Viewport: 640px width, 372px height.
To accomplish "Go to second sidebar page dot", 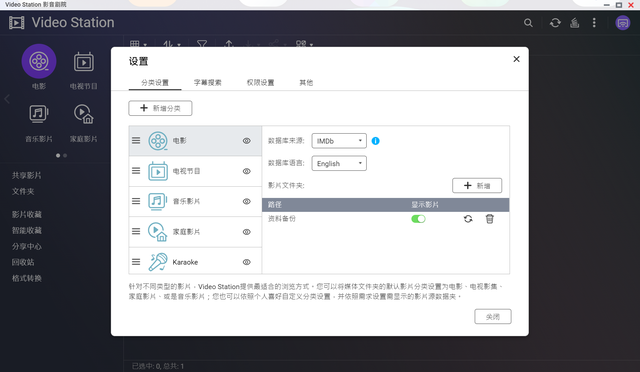I will coord(65,156).
